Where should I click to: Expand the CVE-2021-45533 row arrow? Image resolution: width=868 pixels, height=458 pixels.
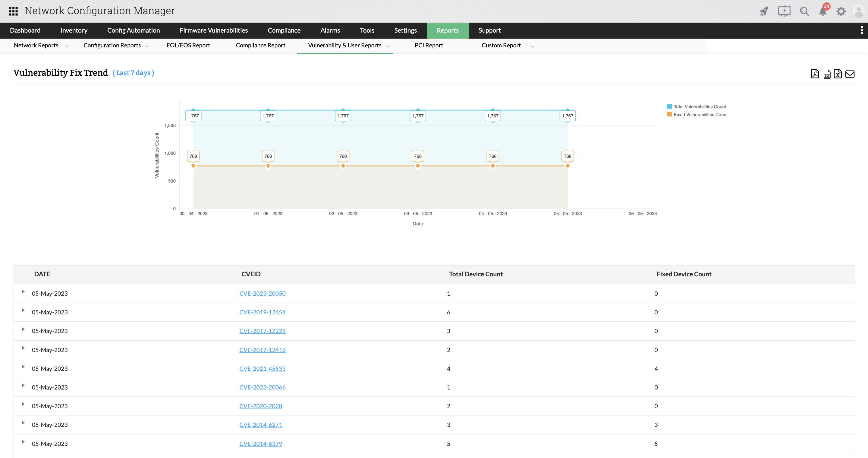[x=23, y=367]
